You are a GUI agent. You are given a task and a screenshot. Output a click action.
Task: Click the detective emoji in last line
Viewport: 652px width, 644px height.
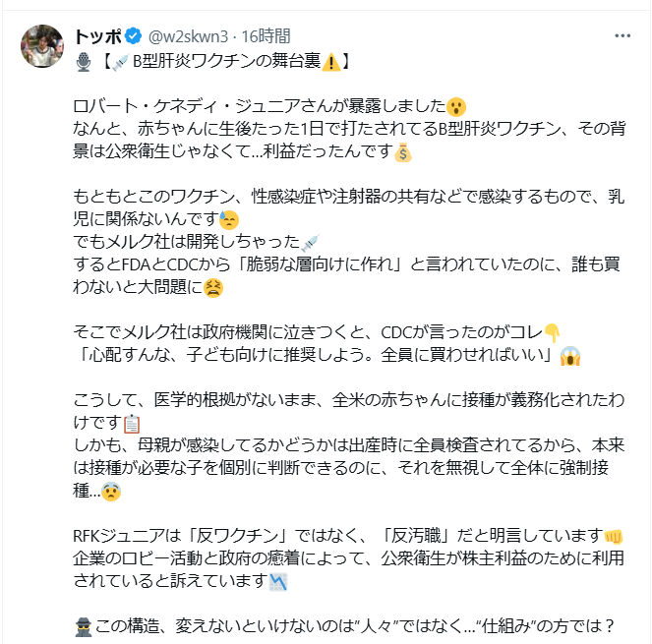coord(83,625)
